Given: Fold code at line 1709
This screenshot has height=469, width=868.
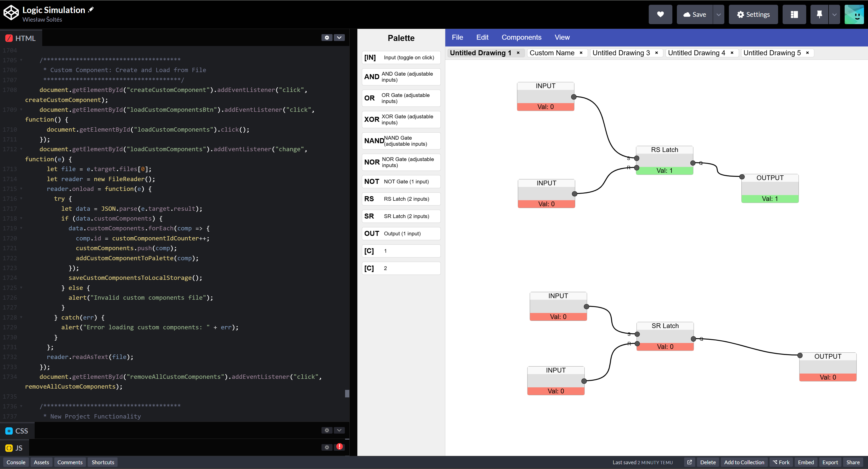Looking at the screenshot, I should (x=21, y=110).
